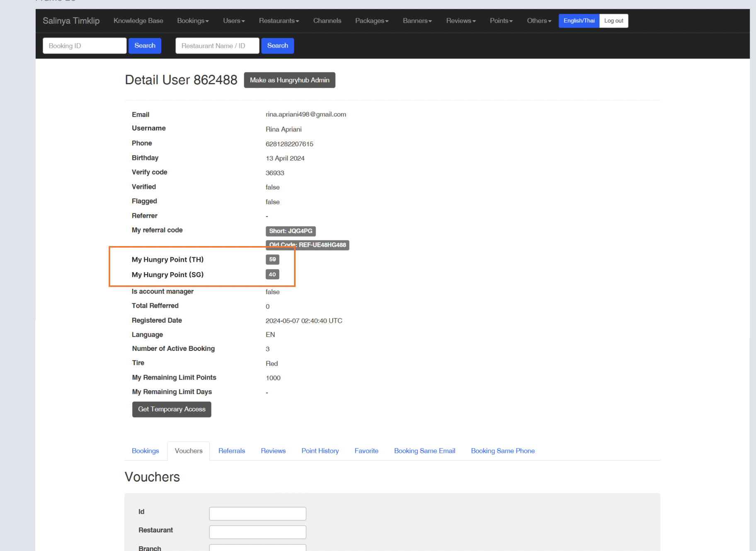Image resolution: width=756 pixels, height=551 pixels.
Task: Open the Packages dropdown menu
Action: click(x=372, y=21)
